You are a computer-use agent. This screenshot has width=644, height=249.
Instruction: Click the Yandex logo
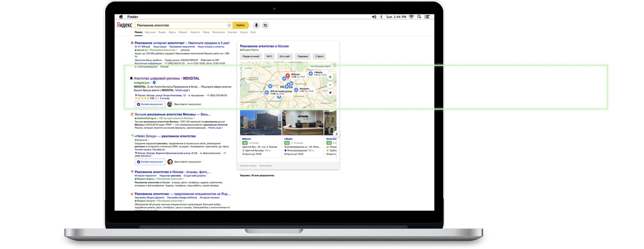pyautogui.click(x=125, y=25)
